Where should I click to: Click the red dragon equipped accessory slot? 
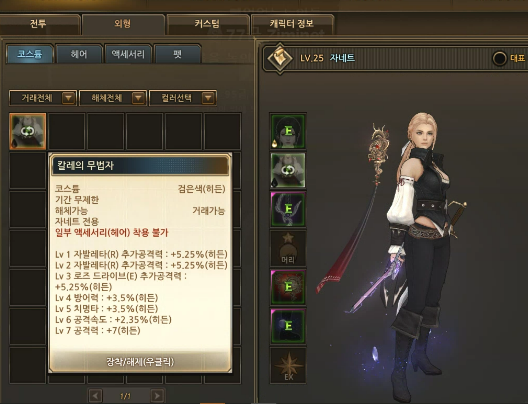[288, 287]
